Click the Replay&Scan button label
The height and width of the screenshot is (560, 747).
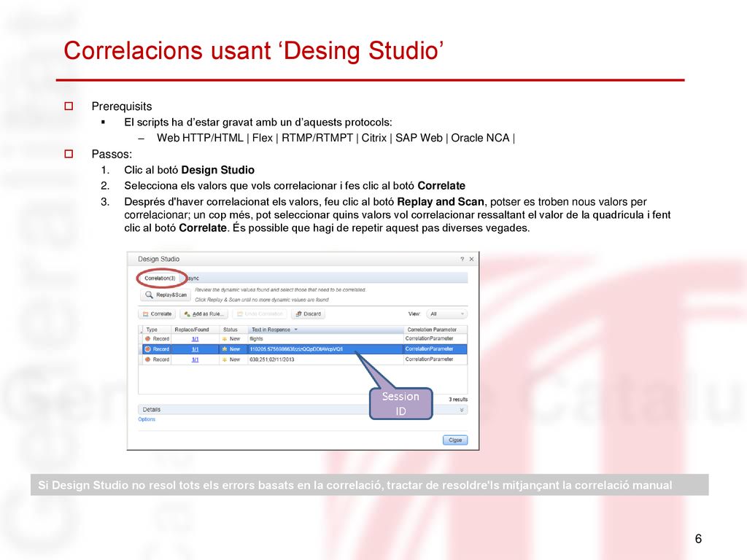point(171,295)
